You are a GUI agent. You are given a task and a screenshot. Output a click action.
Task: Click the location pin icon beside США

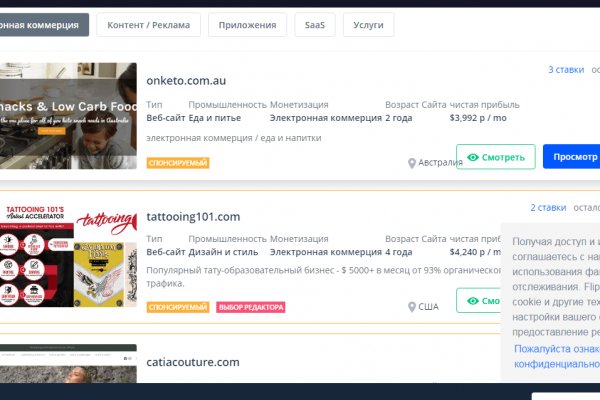(412, 307)
